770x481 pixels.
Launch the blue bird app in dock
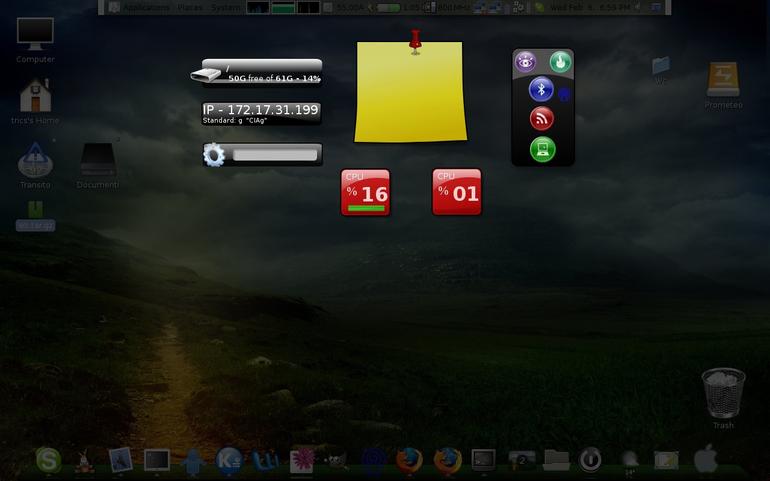coord(193,461)
